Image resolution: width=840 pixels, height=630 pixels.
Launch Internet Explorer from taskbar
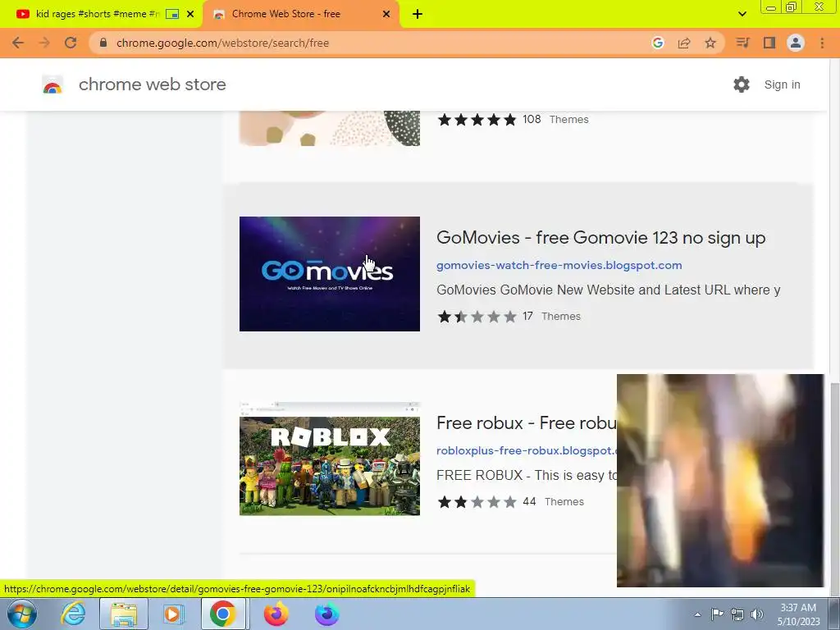[73, 614]
